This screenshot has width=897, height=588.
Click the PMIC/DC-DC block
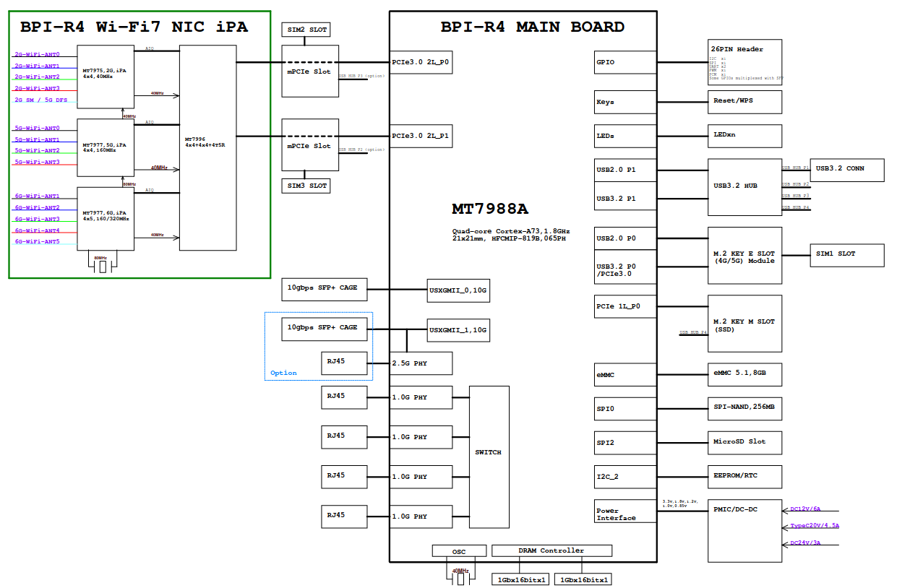[744, 530]
